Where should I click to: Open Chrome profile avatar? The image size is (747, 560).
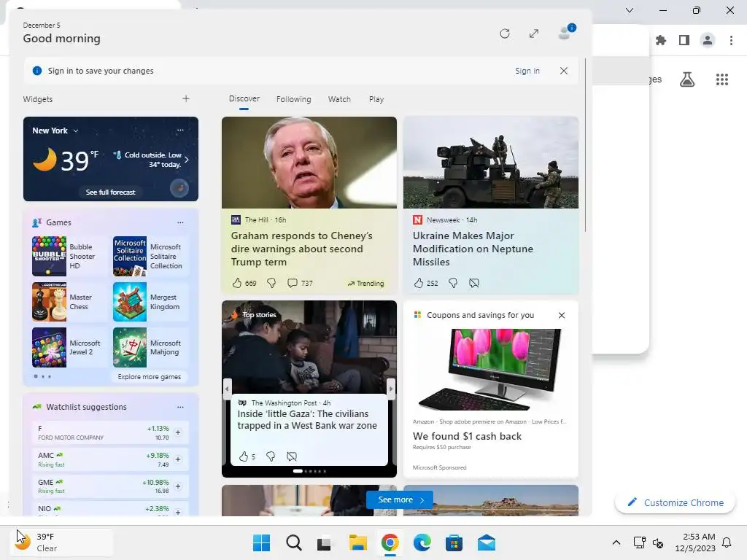pyautogui.click(x=708, y=40)
